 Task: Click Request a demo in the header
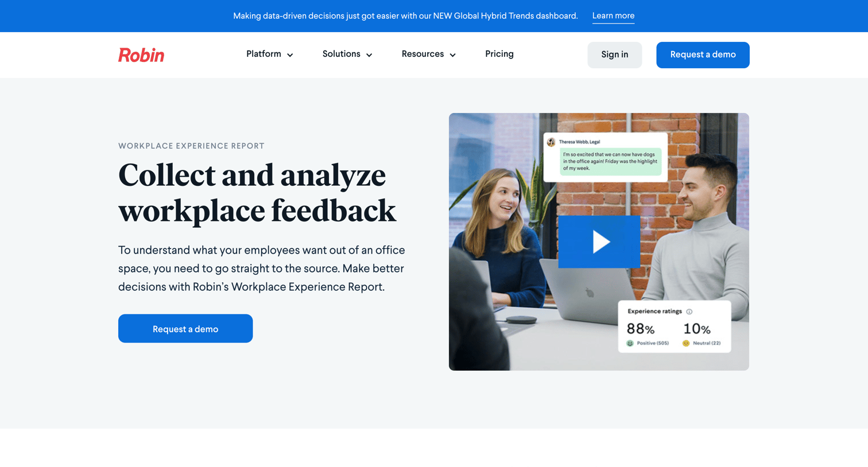pos(703,55)
